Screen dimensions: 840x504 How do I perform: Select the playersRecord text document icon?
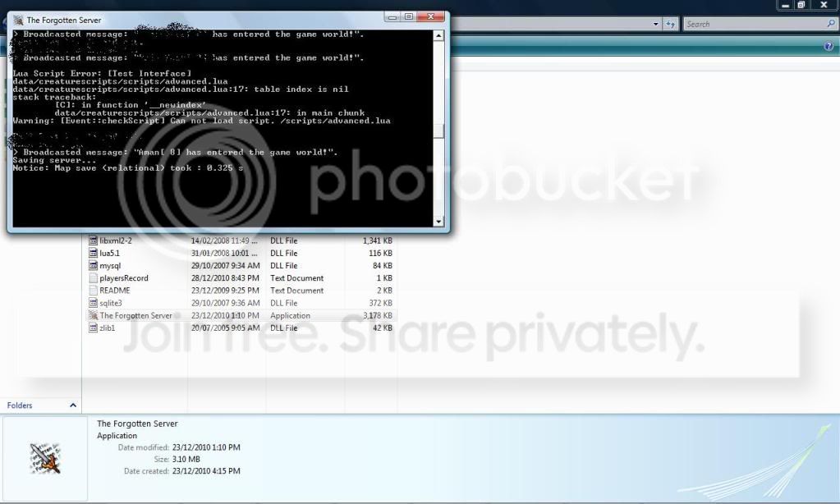[93, 278]
